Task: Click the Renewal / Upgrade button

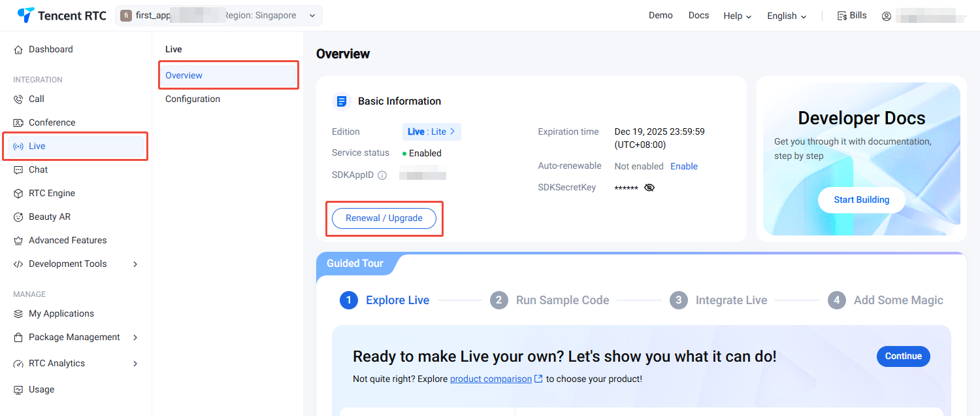Action: pos(384,218)
